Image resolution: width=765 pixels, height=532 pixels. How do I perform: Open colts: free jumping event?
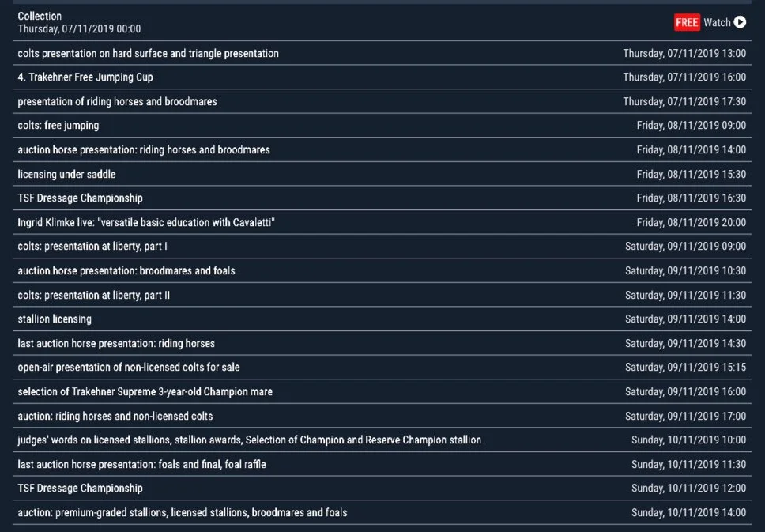tap(382, 126)
